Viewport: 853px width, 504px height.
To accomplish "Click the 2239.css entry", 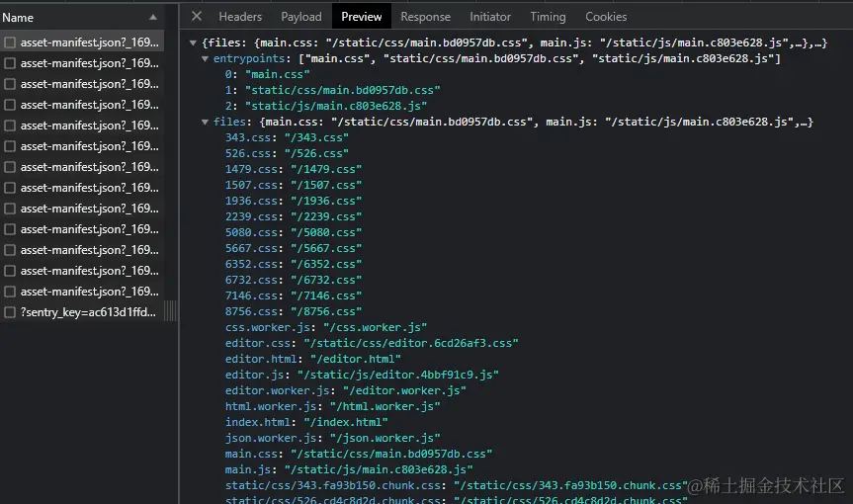I will [x=294, y=216].
